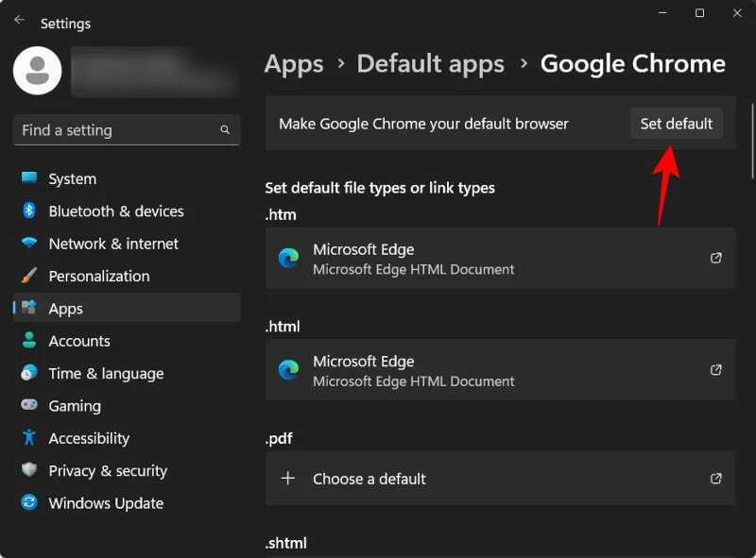Screen dimensions: 756x558
Task: Click the Windows Update sync icon
Action: coord(29,502)
